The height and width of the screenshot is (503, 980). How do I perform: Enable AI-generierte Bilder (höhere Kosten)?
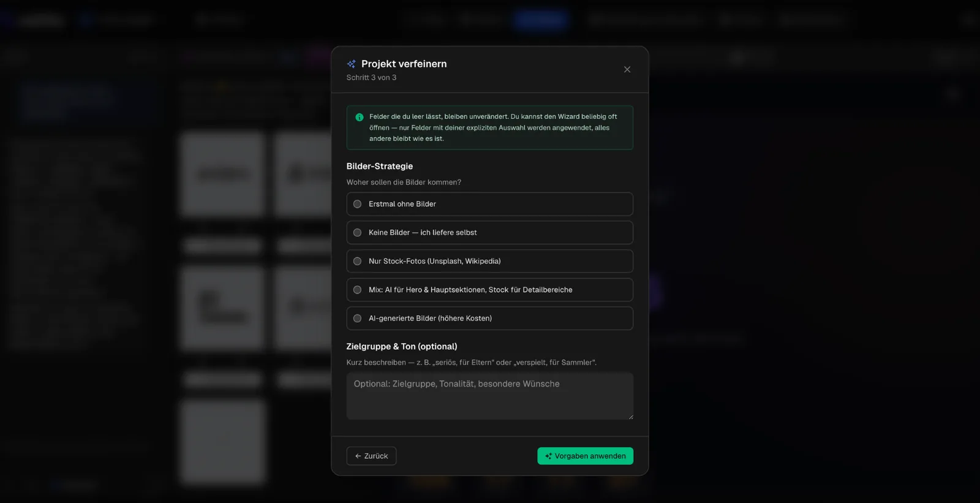(x=489, y=318)
